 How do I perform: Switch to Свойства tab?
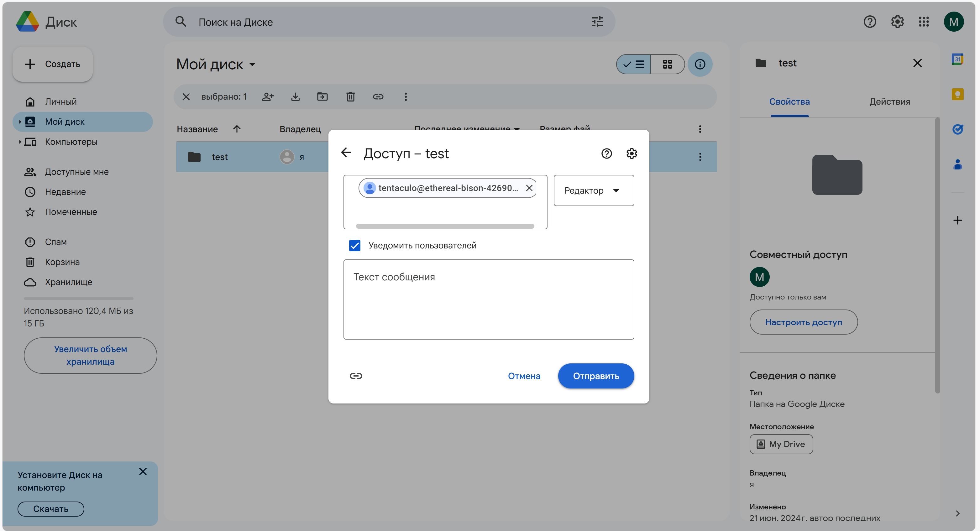pyautogui.click(x=789, y=102)
